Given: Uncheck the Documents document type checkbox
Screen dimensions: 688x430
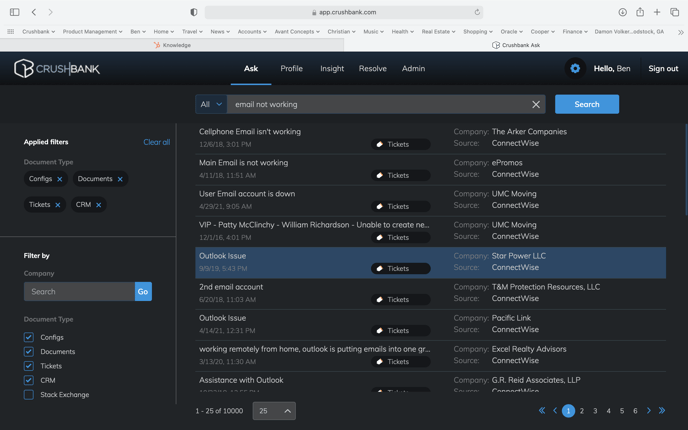Looking at the screenshot, I should click(x=29, y=352).
